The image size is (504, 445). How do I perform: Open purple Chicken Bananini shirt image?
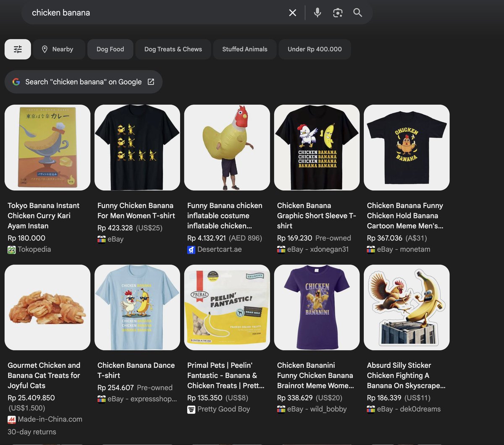(x=317, y=308)
